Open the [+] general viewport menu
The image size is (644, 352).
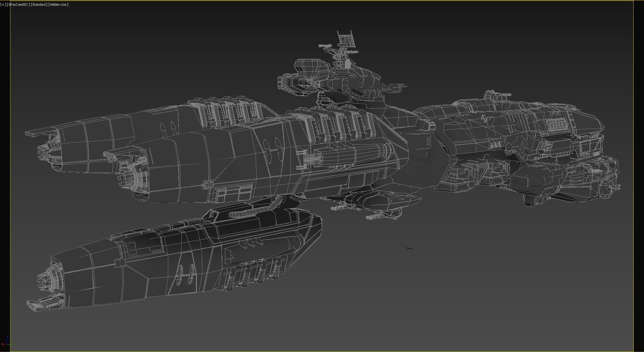point(3,4)
